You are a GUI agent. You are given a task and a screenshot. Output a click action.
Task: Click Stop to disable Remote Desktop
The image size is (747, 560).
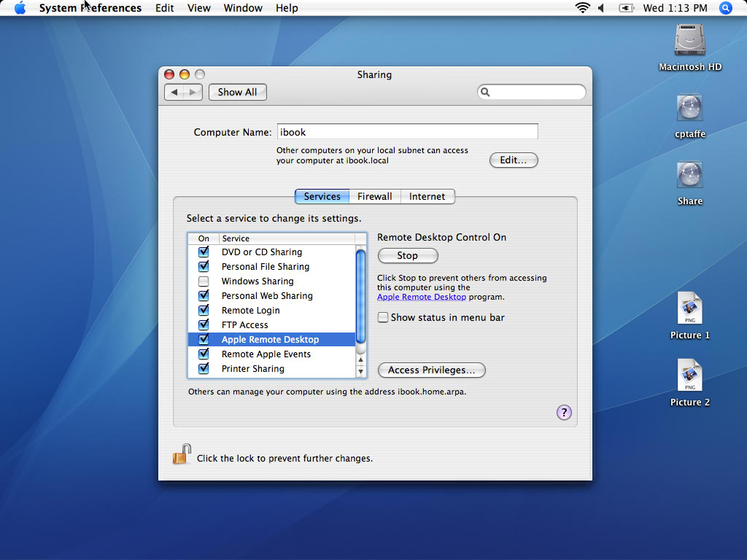click(x=408, y=255)
